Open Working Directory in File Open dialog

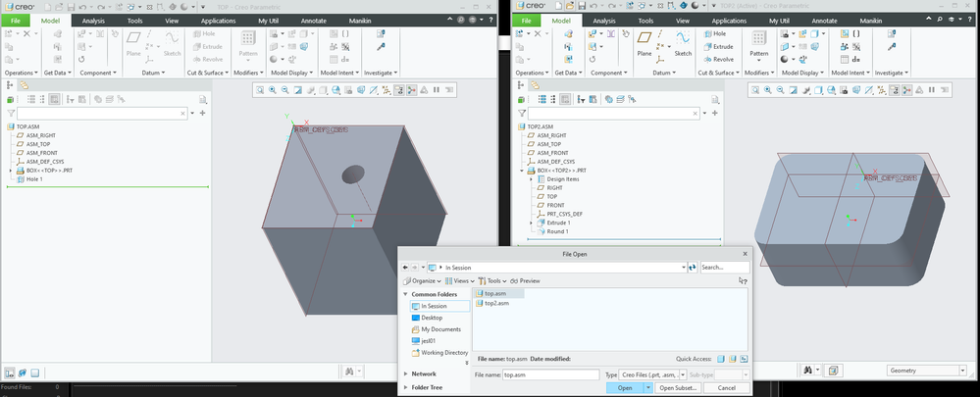443,353
